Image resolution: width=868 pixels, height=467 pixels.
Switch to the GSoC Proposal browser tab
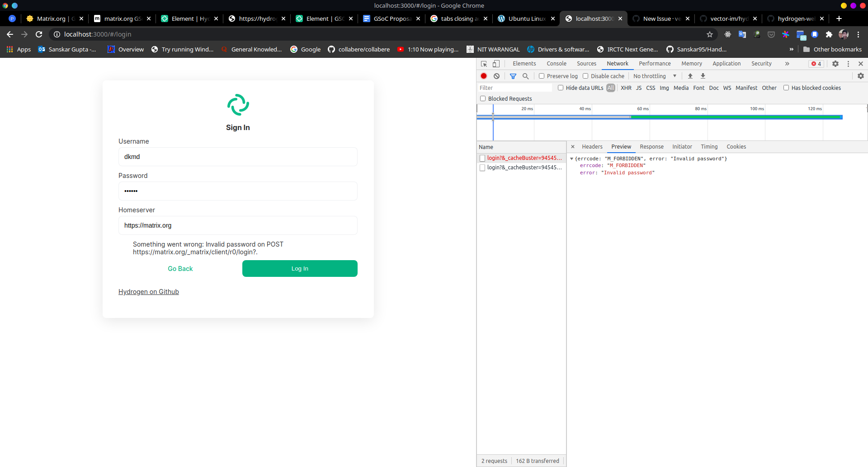pos(392,19)
